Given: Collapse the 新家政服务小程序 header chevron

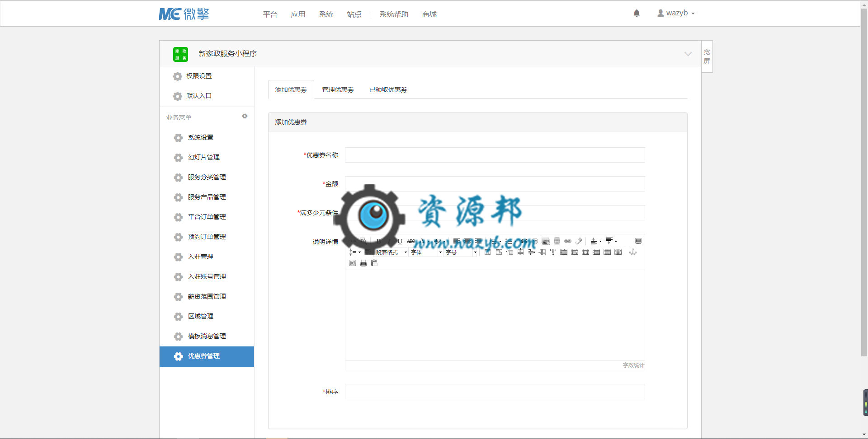Looking at the screenshot, I should tap(688, 54).
